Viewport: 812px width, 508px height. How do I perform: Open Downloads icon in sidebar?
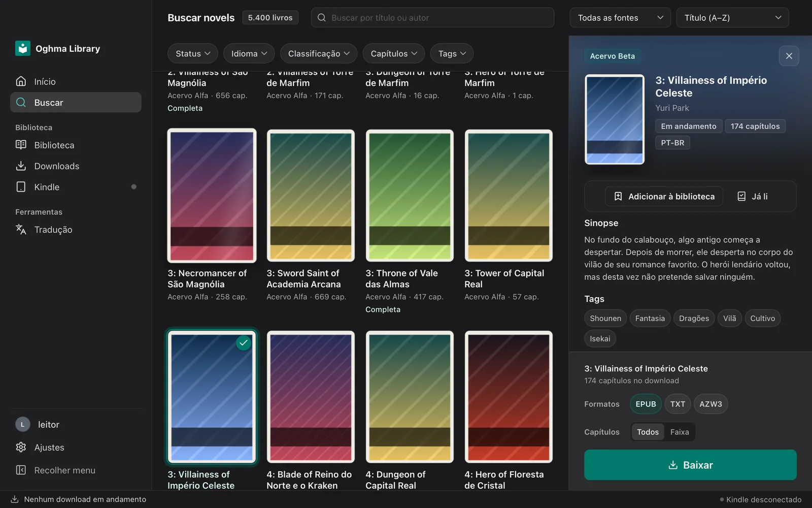click(x=21, y=166)
